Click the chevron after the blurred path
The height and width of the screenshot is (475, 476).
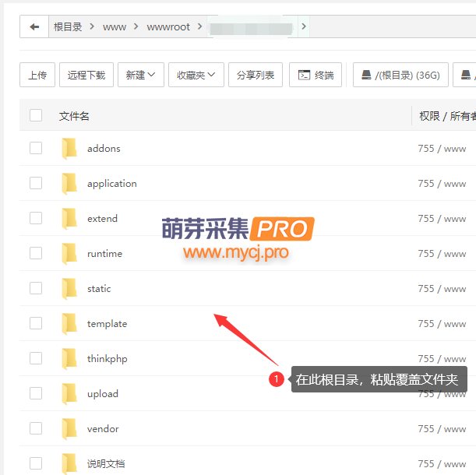pos(304,26)
